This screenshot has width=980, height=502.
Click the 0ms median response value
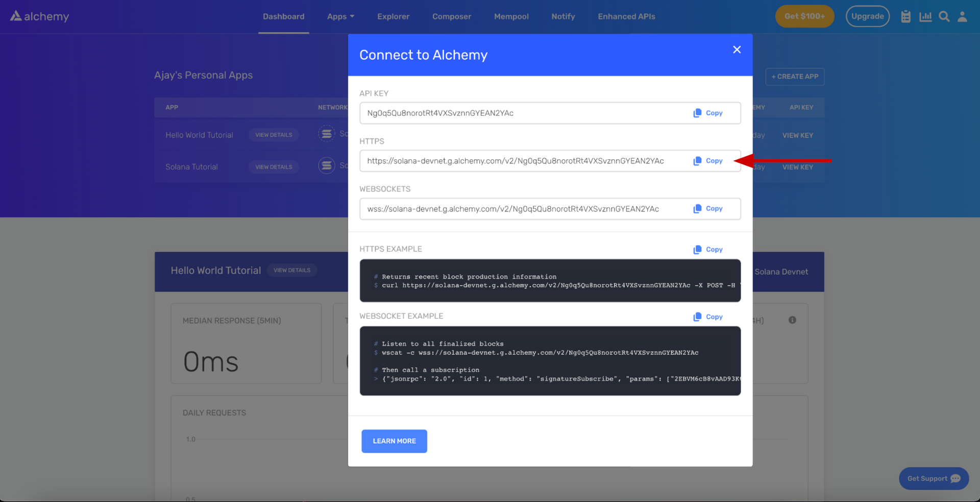pyautogui.click(x=211, y=362)
